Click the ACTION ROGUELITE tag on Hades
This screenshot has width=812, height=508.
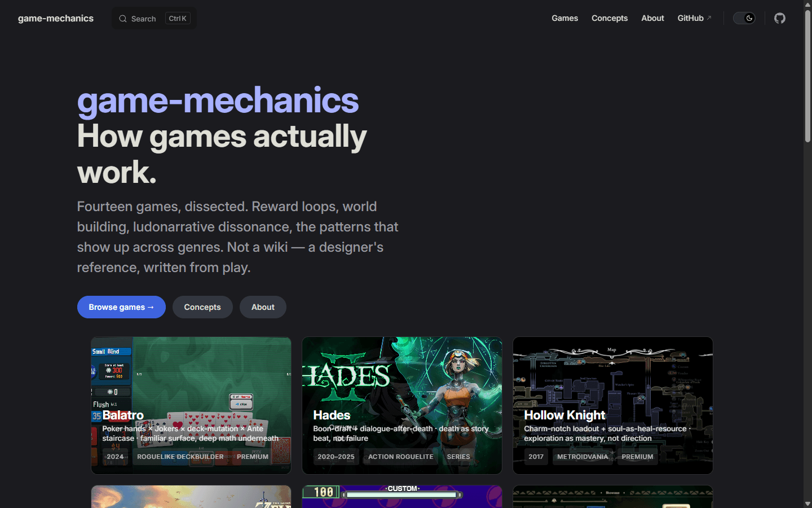401,457
